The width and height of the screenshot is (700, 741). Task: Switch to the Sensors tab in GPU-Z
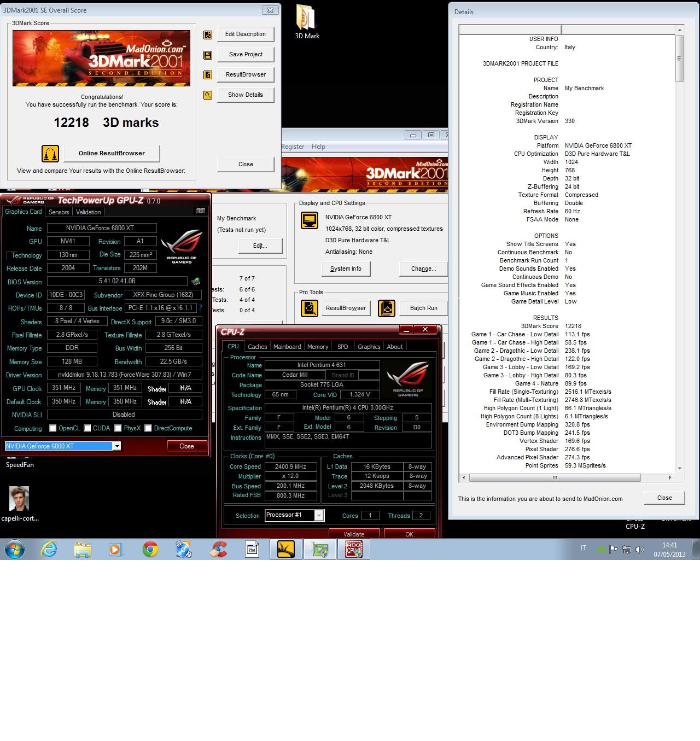pyautogui.click(x=59, y=212)
